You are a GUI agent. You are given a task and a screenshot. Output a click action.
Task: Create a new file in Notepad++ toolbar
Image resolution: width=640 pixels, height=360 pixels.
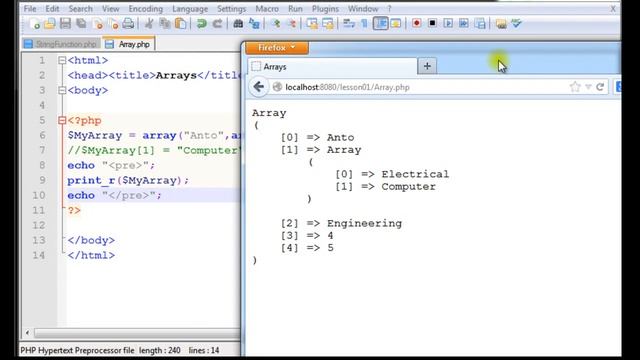35,24
